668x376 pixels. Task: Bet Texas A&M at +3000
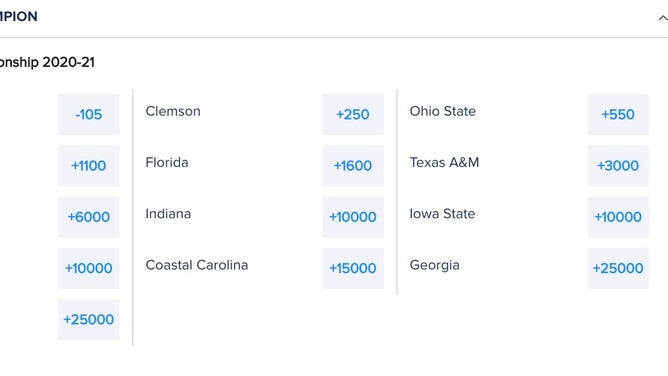(618, 166)
